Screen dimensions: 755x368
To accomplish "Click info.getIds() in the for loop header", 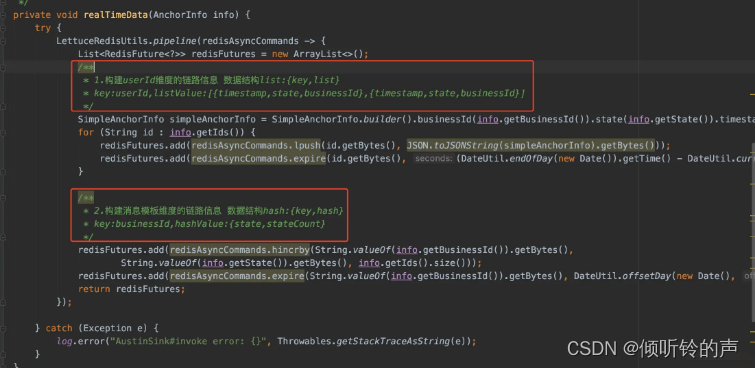I will coord(207,132).
